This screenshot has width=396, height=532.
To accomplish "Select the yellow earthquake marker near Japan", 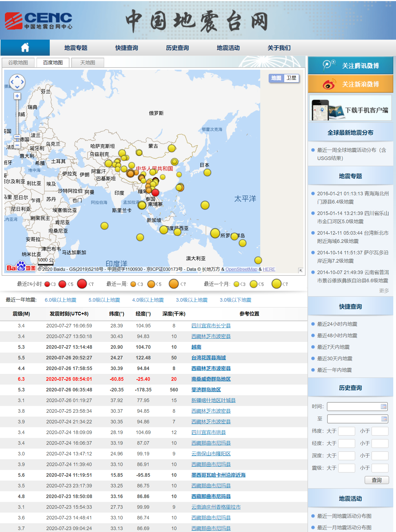I will [207, 173].
